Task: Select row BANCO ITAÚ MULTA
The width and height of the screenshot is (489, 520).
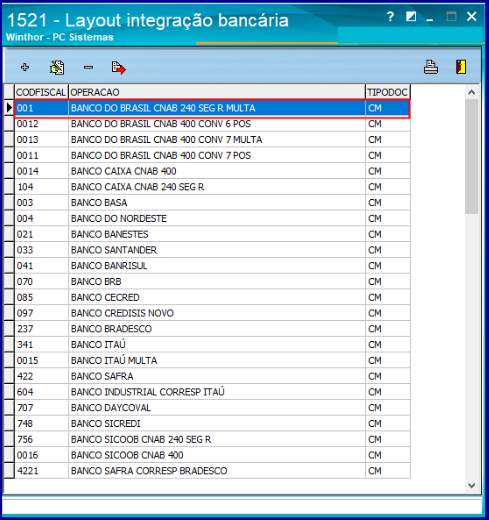Action: point(212,361)
